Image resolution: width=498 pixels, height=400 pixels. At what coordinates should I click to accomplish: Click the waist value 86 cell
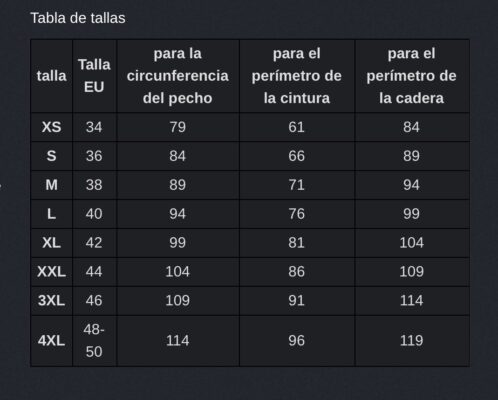coord(297,272)
